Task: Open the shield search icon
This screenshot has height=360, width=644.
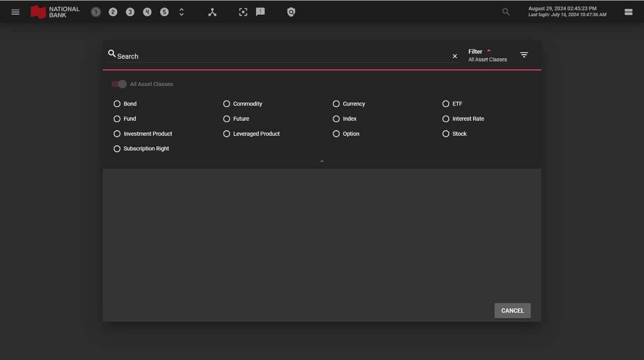Action: [291, 12]
